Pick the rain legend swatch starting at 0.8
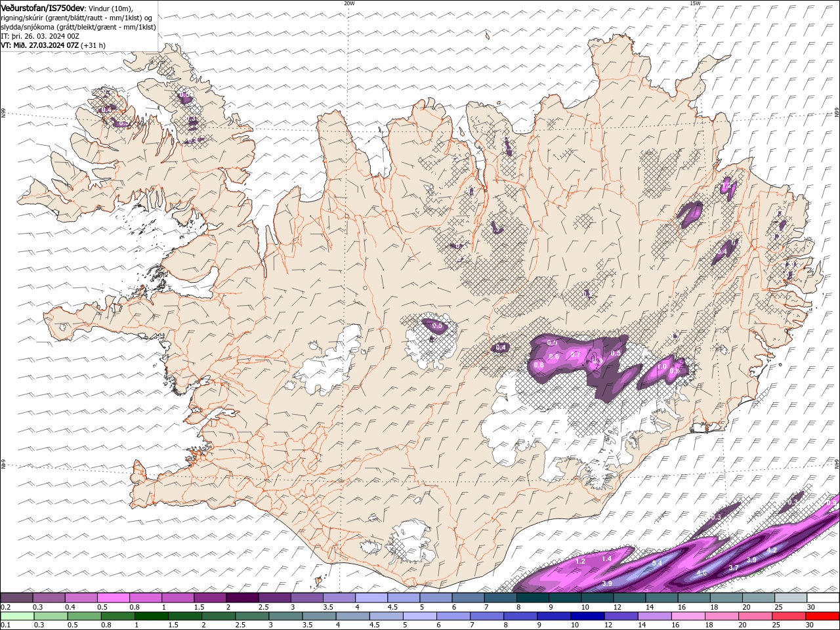Screen dimensions: 840x630 point(117,616)
